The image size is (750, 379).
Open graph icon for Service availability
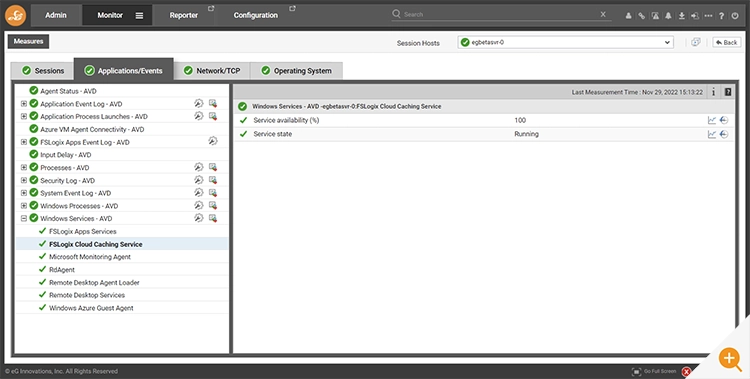point(712,120)
